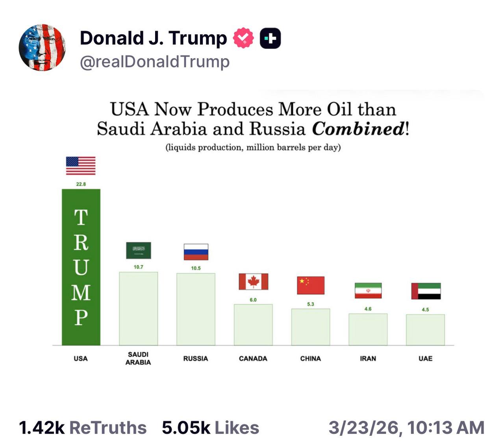
Task: Click the 3/23/26, 10:13 AM timestamp
Action: pos(406,428)
